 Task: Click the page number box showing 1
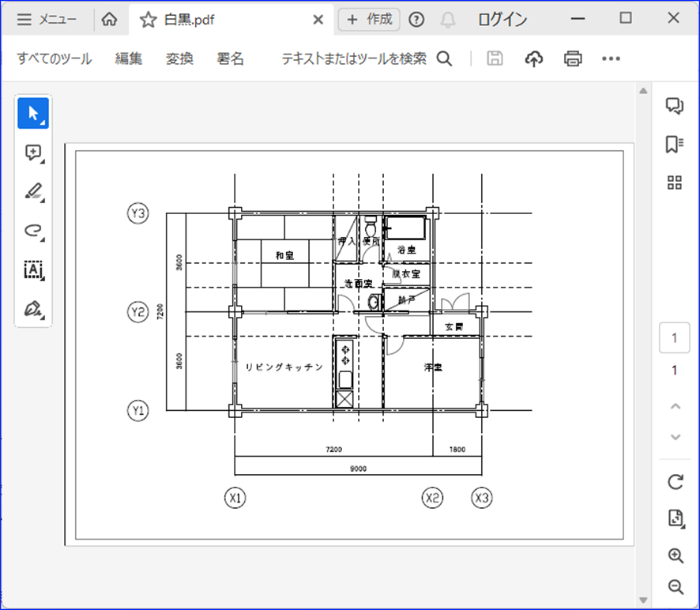674,338
